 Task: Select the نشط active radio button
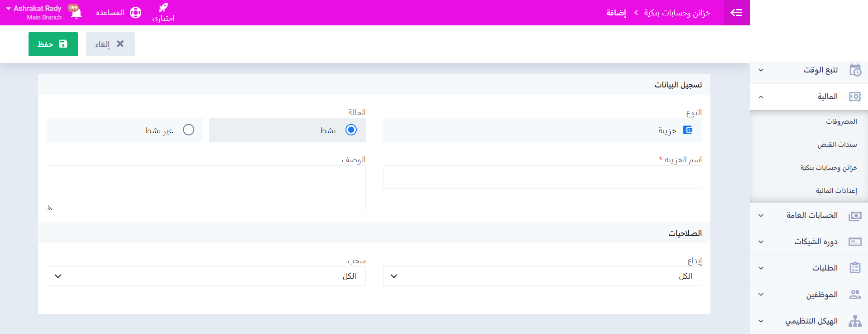[351, 130]
